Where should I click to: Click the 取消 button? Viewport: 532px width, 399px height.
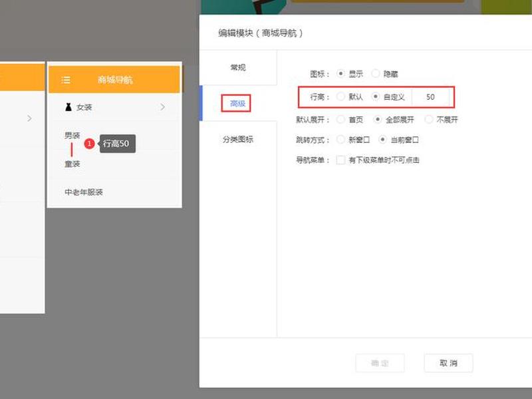click(448, 363)
